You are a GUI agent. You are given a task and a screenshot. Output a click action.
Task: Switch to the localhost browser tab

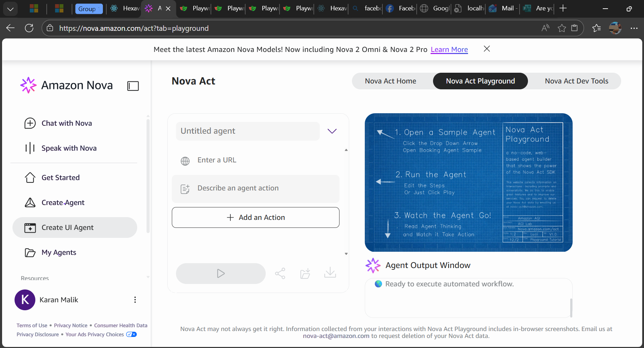(469, 8)
